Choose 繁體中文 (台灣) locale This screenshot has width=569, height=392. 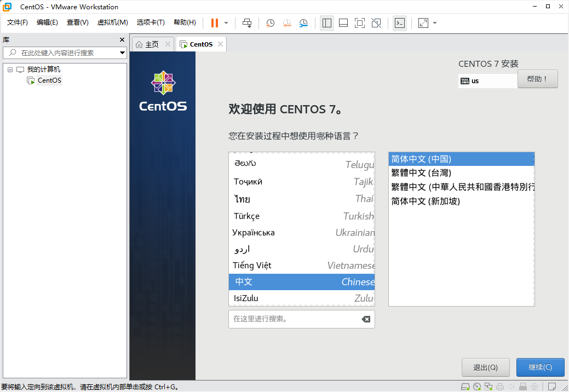[x=461, y=173]
